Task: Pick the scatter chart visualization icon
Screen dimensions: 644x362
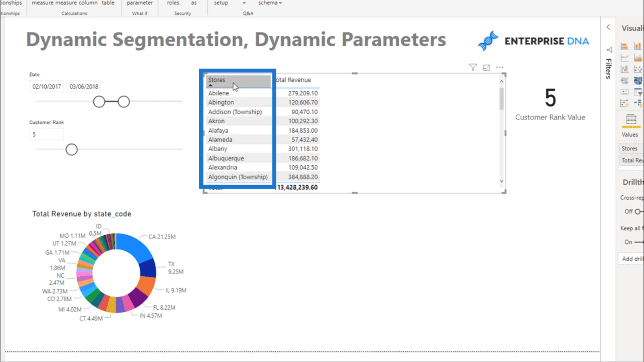Action: (638, 69)
